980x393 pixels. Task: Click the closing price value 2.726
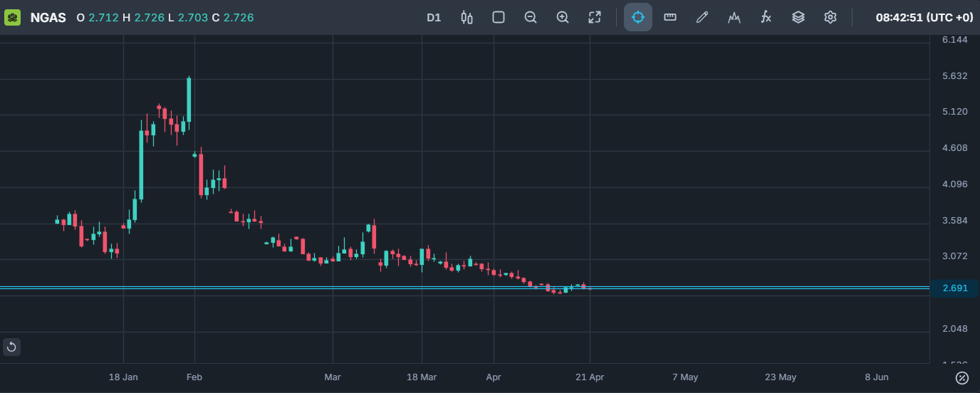point(239,17)
